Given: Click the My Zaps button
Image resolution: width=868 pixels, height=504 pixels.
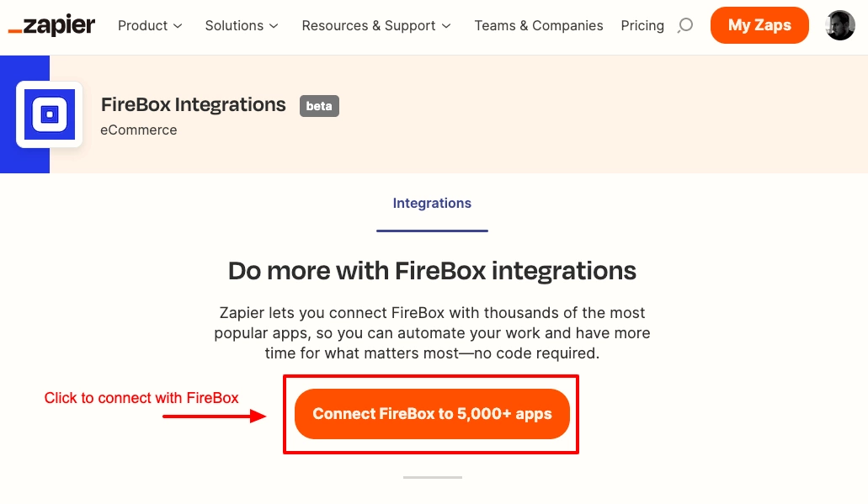Looking at the screenshot, I should 759,25.
